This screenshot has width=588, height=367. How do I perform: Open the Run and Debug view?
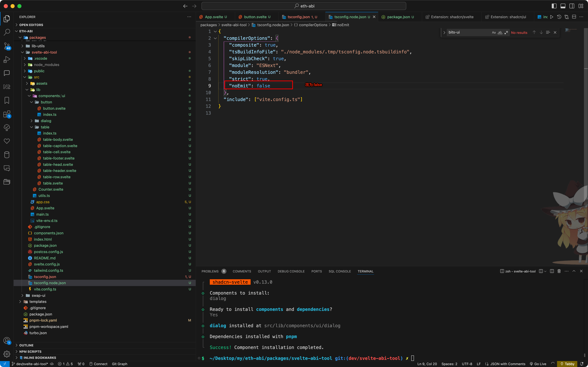click(7, 60)
